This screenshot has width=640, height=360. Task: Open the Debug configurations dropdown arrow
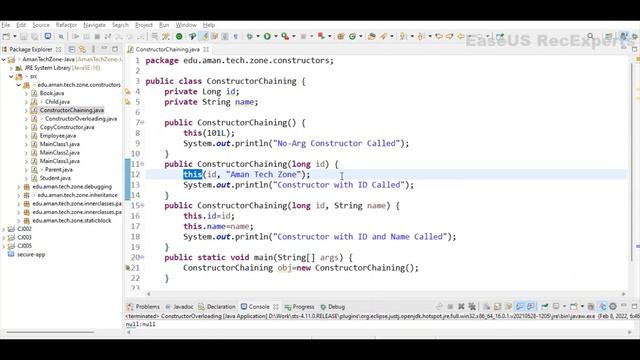[258, 36]
